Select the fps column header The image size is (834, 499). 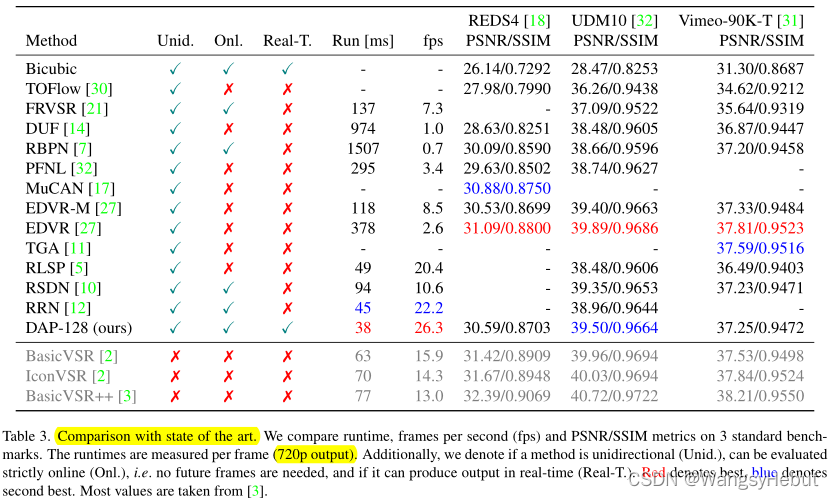click(433, 40)
